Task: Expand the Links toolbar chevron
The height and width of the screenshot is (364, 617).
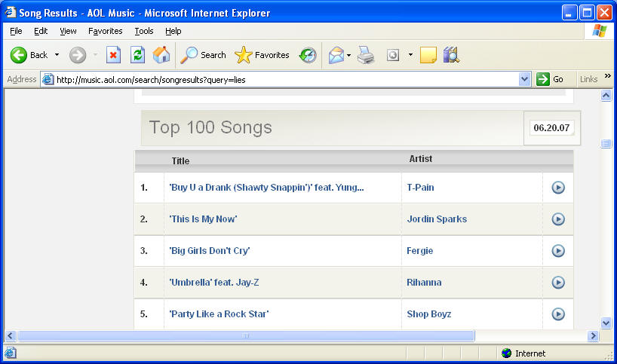Action: 608,76
